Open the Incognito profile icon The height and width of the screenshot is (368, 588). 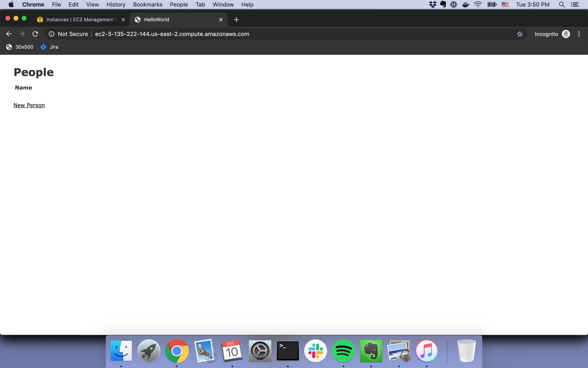point(566,34)
